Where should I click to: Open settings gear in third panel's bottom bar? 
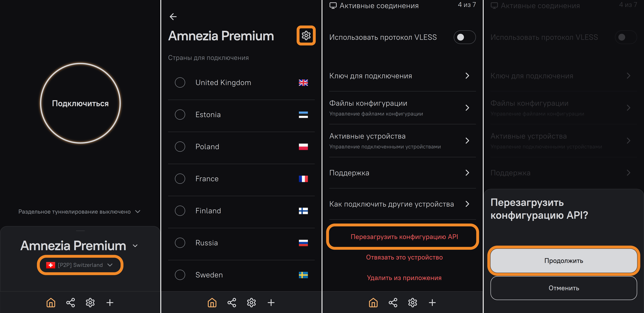[x=412, y=302]
